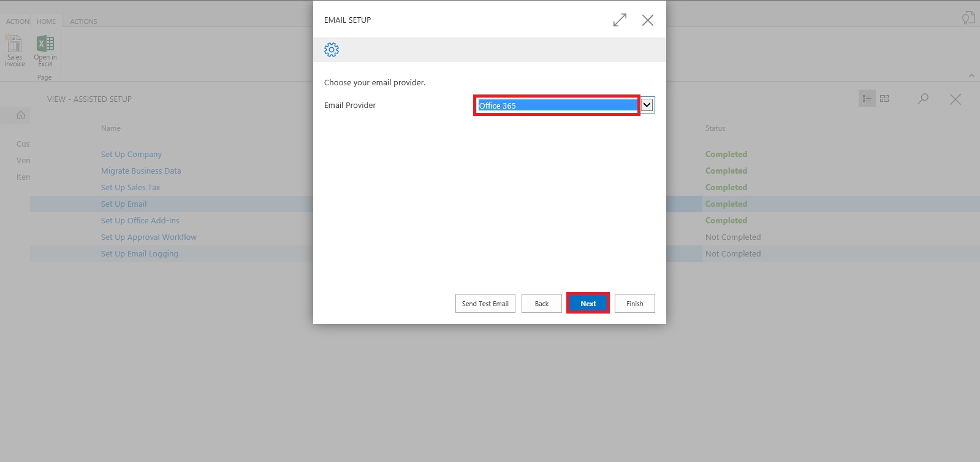Click Finish in the email setup wizard

pos(634,304)
